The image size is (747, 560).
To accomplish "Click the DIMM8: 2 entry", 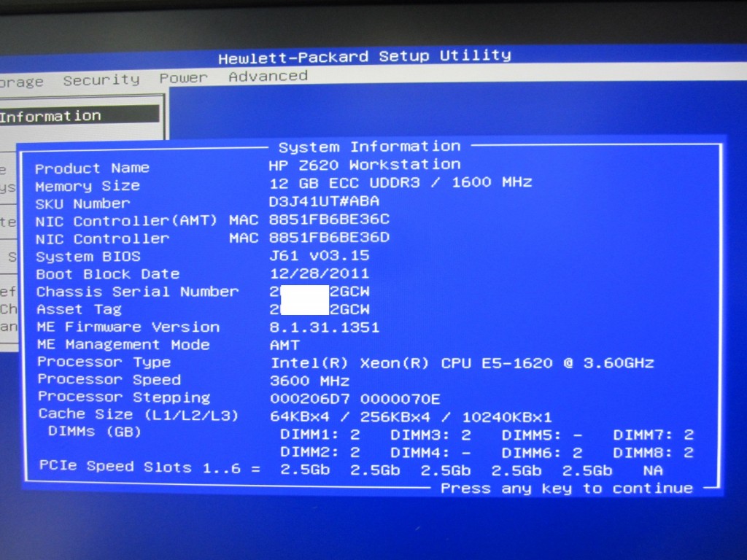I will coord(653,453).
